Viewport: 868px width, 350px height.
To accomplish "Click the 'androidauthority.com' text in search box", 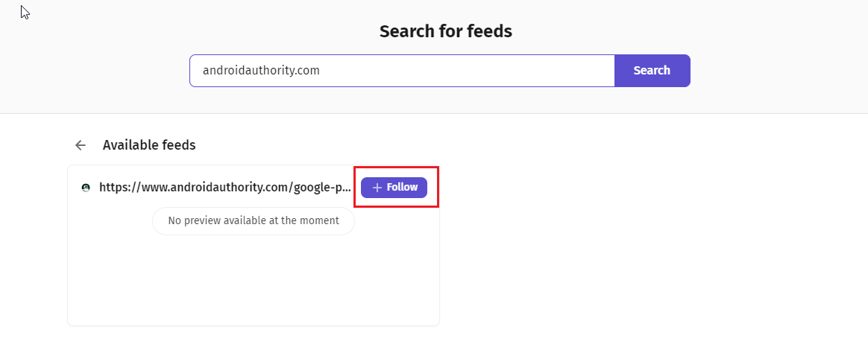I will (x=261, y=71).
